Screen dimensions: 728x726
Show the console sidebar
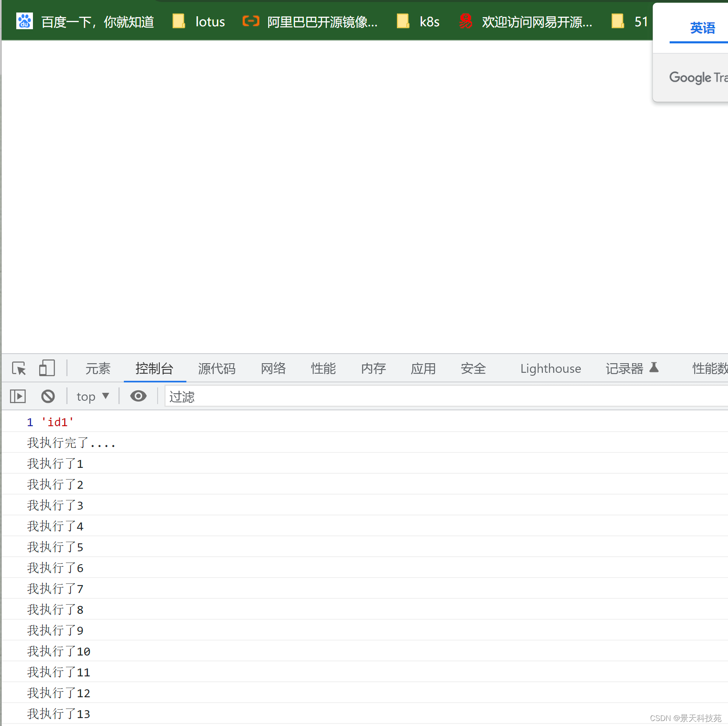click(18, 396)
